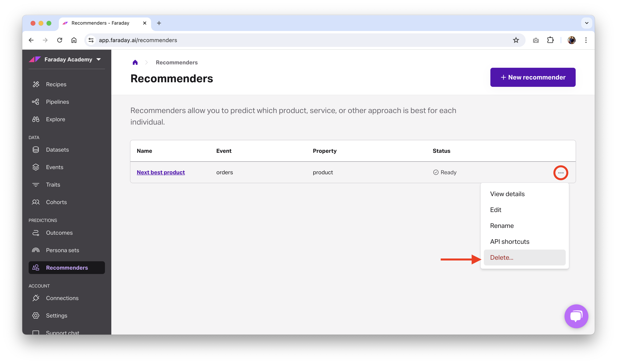The height and width of the screenshot is (364, 617).
Task: Open Explore via the binoculars icon
Action: coord(36,119)
